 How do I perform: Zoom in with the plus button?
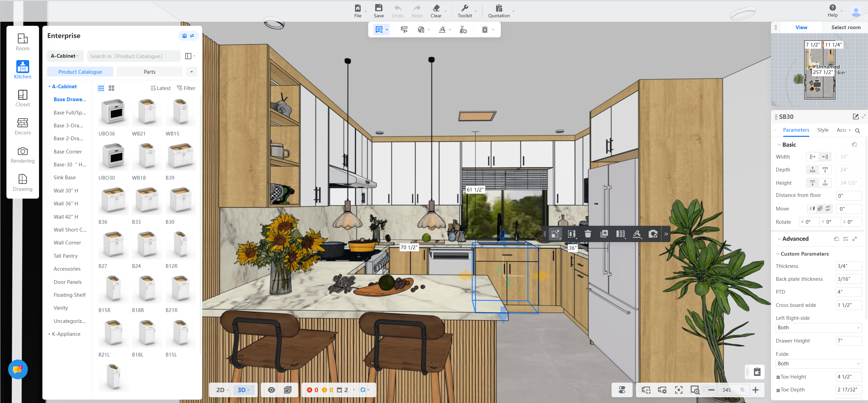[755, 390]
